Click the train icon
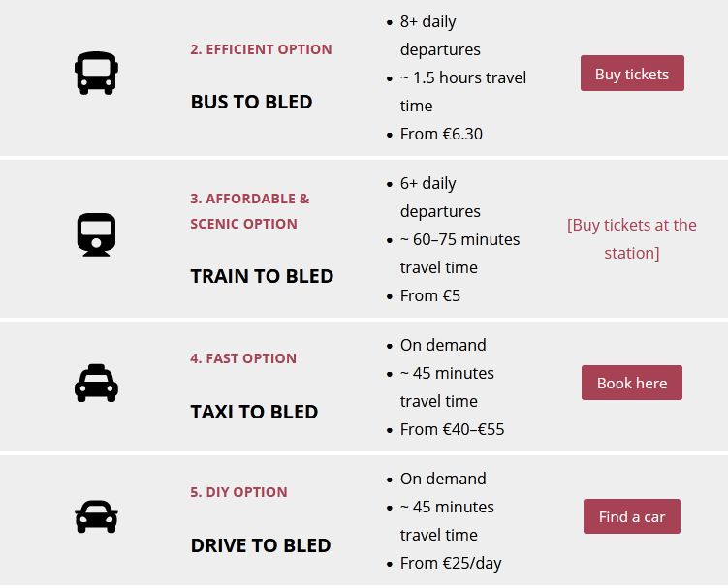The height and width of the screenshot is (588, 728). coord(96,235)
